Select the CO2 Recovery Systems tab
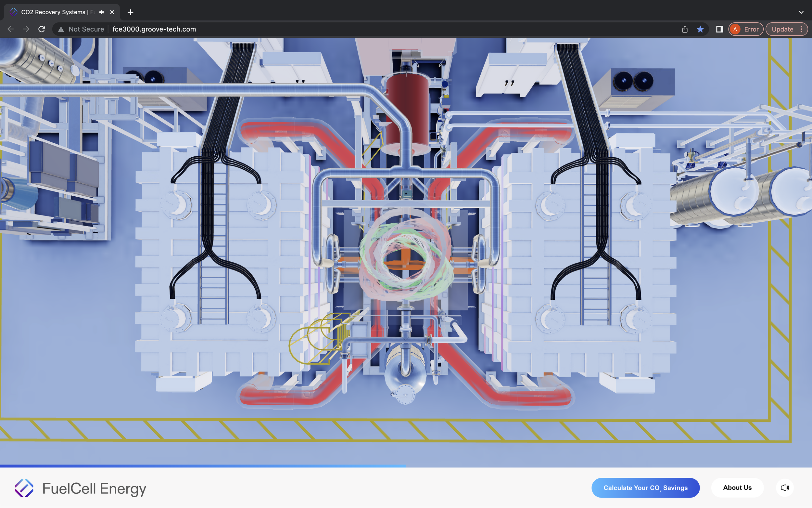The height and width of the screenshot is (508, 812). coord(62,12)
